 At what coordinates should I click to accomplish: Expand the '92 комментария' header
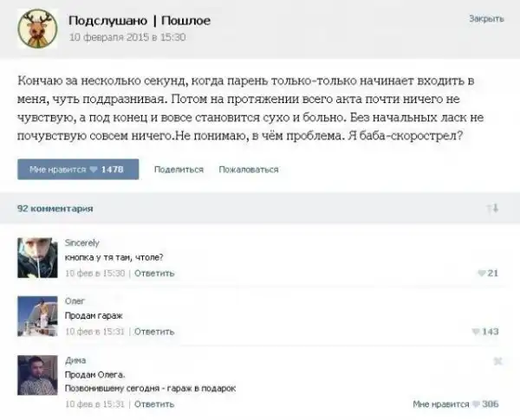[x=55, y=209]
